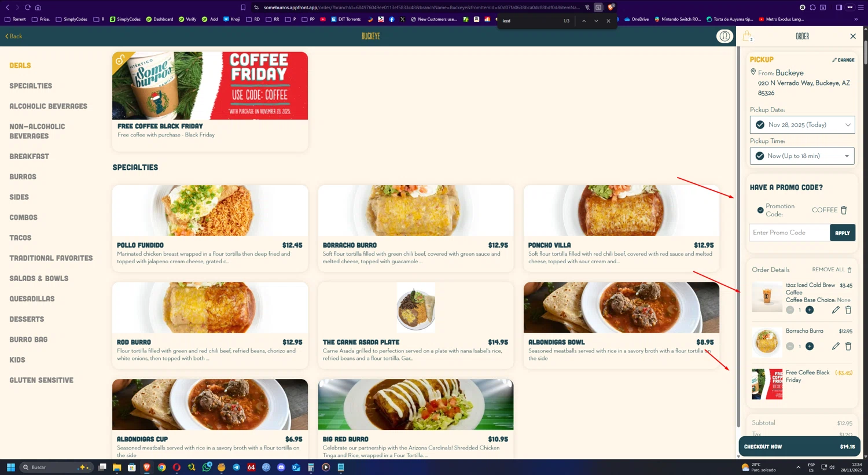Open the Price bookmark folder
The height and width of the screenshot is (475, 868).
pyautogui.click(x=41, y=19)
